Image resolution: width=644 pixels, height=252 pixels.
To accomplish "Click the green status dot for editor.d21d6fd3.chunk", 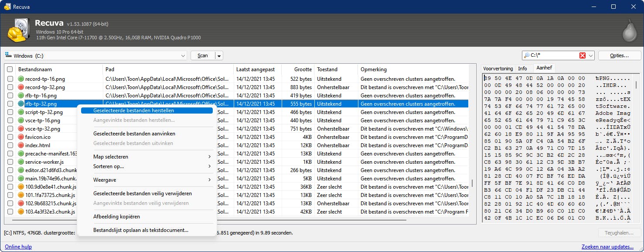I will (21, 170).
